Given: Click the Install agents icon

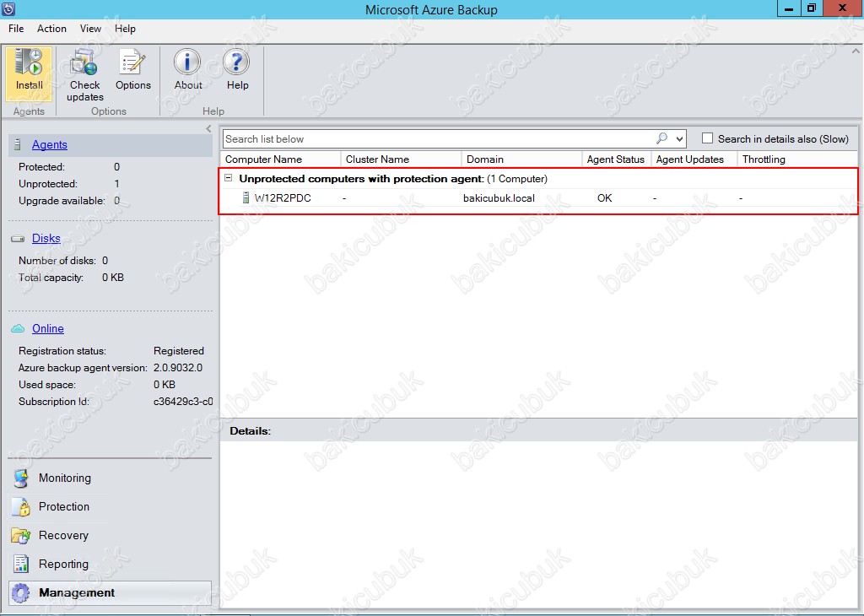Looking at the screenshot, I should coord(29,62).
